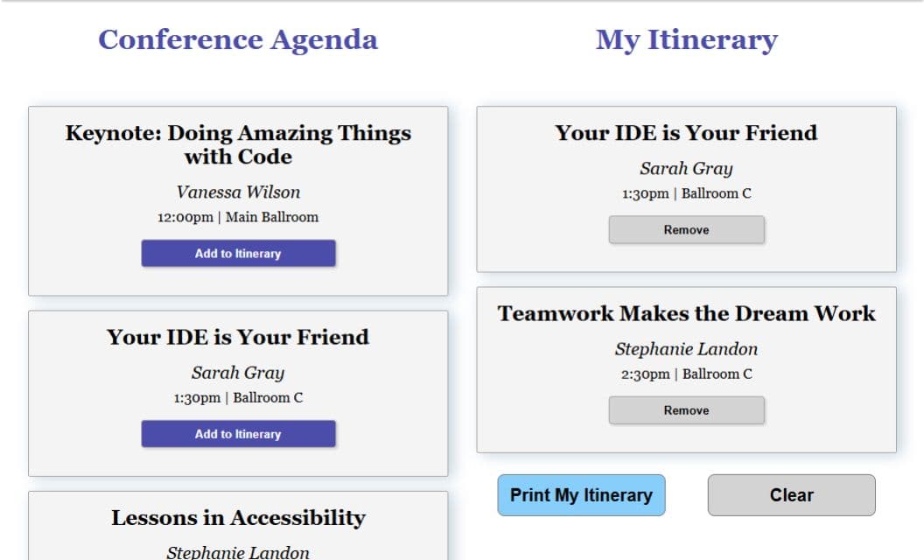This screenshot has width=924, height=560.
Task: Click Stephanie Landon under Lessons in Accessibility
Action: coord(238,552)
